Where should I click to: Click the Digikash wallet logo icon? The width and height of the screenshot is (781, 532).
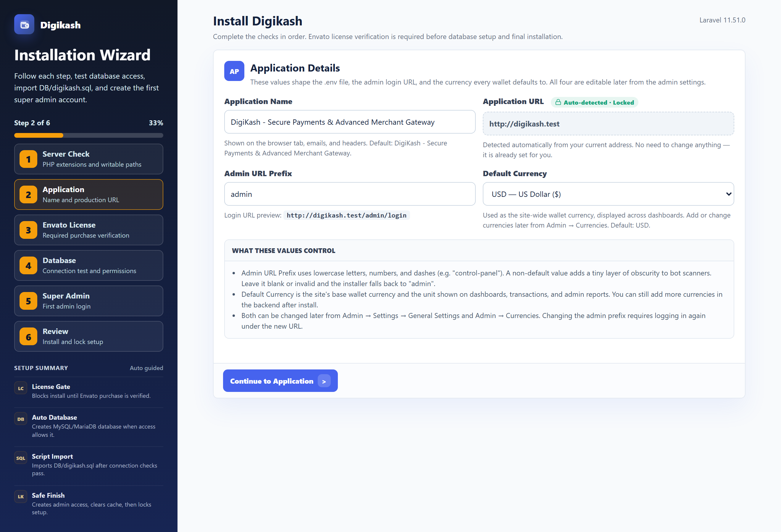coord(24,25)
